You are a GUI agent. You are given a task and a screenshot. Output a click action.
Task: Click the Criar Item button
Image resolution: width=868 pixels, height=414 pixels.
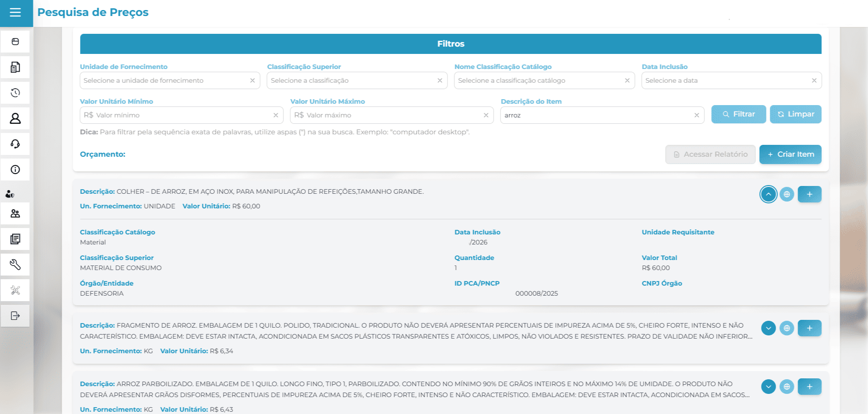[790, 154]
